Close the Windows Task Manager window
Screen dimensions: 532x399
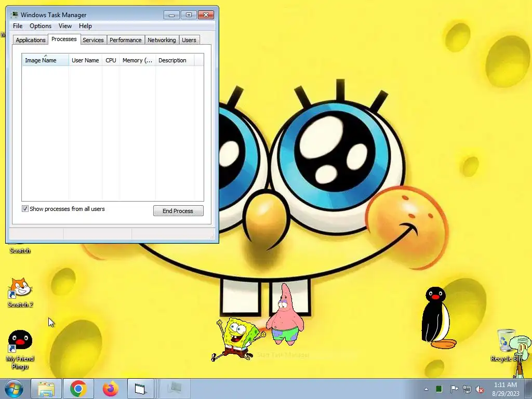click(206, 15)
